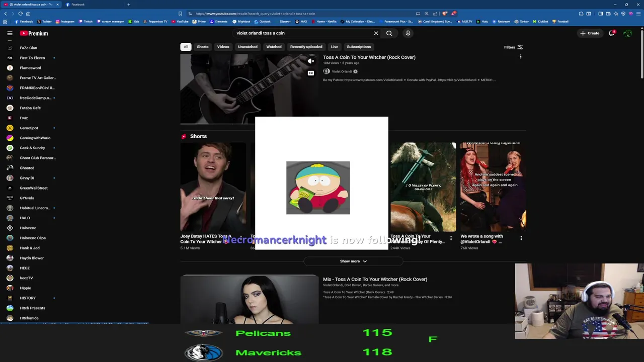Open FaZe Clan subscription

point(28,48)
